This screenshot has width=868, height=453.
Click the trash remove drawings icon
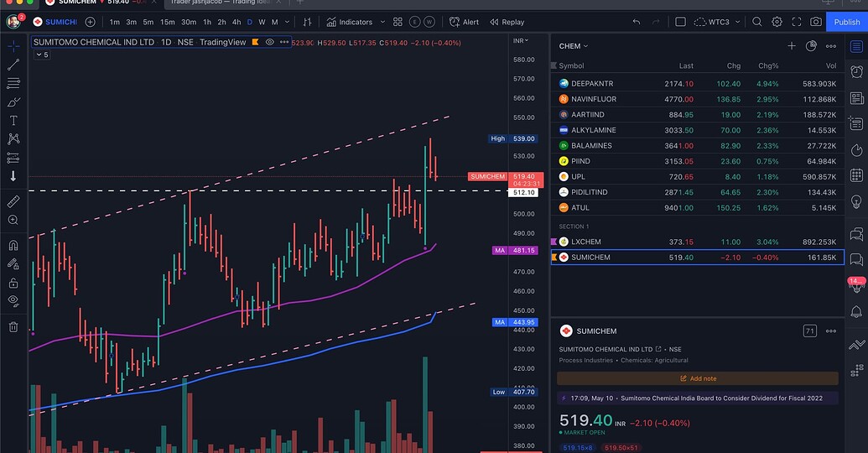(x=13, y=326)
